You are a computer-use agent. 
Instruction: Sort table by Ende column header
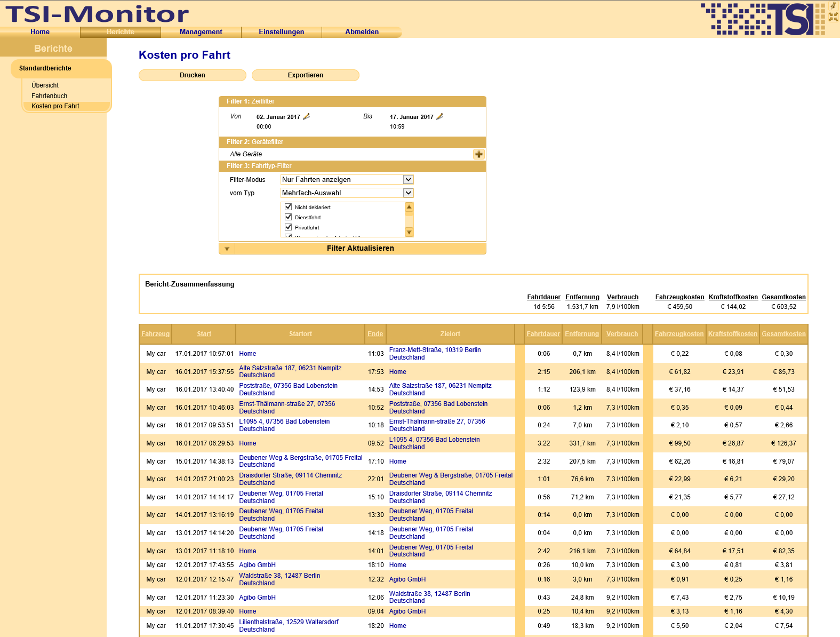[x=375, y=334]
